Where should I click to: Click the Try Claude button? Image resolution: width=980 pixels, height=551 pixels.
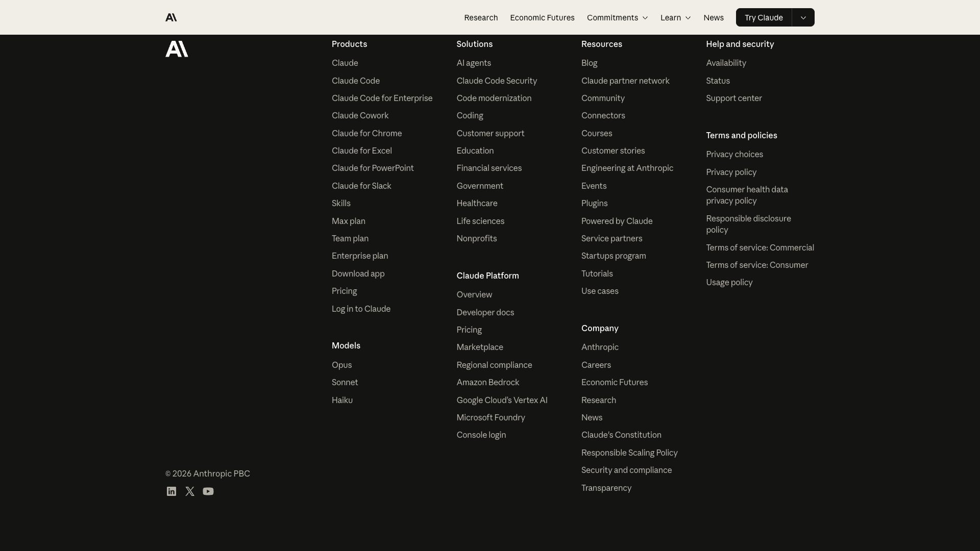764,17
